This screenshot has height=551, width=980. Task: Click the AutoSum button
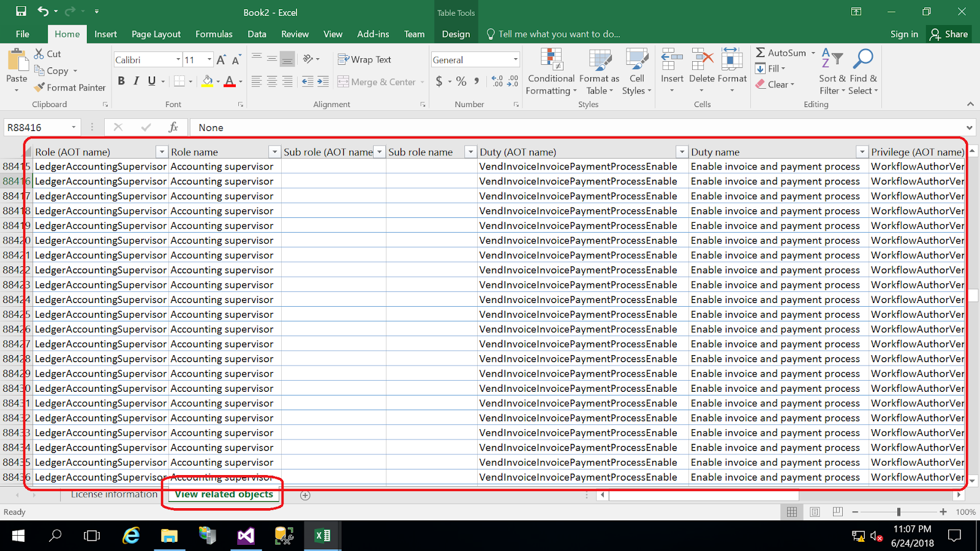pos(781,53)
